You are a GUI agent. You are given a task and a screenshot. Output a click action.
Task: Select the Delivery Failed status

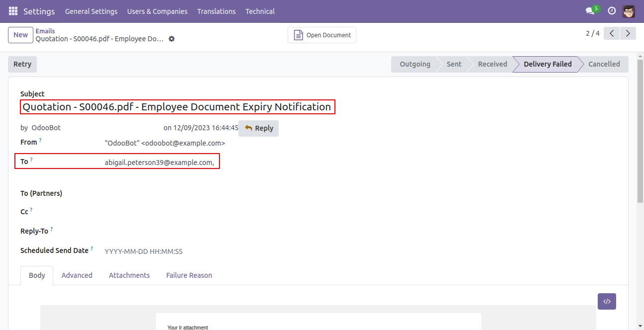(x=547, y=64)
